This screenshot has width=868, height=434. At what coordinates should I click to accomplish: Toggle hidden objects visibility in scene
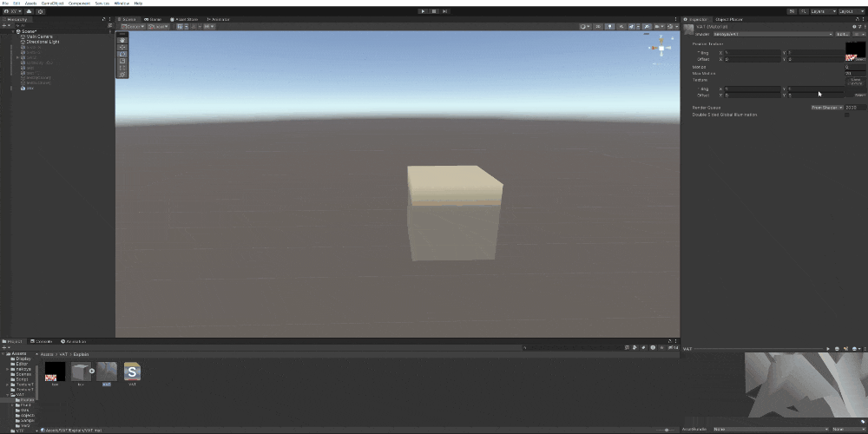pos(647,27)
